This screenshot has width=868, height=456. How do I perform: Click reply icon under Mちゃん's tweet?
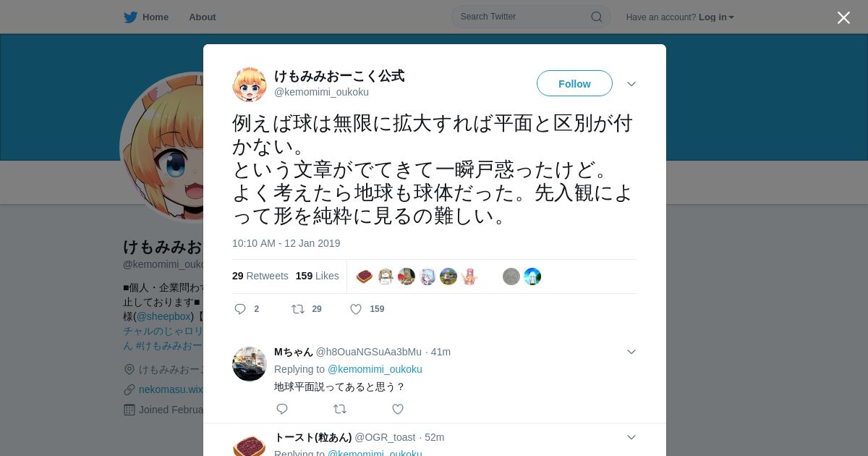click(282, 409)
